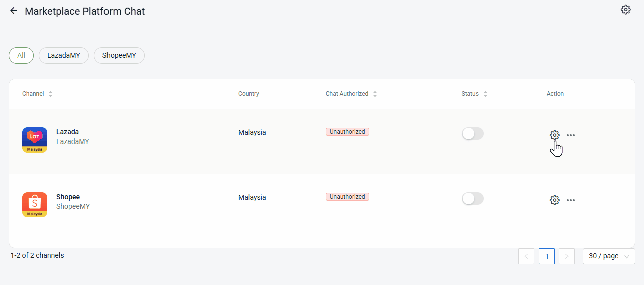644x285 pixels.
Task: Sort the table by Status column
Action: click(485, 94)
